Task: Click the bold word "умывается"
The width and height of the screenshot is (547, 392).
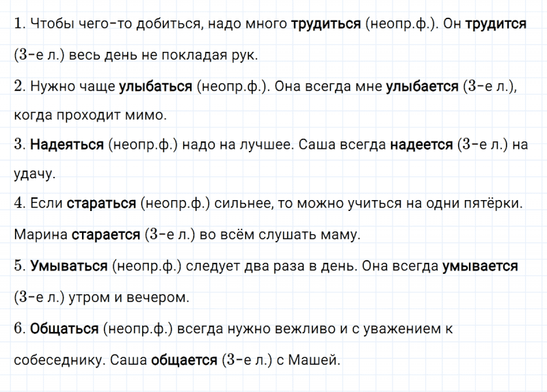Action: pyautogui.click(x=480, y=266)
